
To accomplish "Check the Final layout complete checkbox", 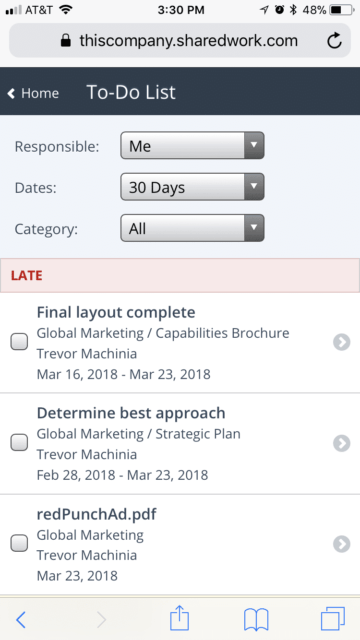I will pos(19,342).
